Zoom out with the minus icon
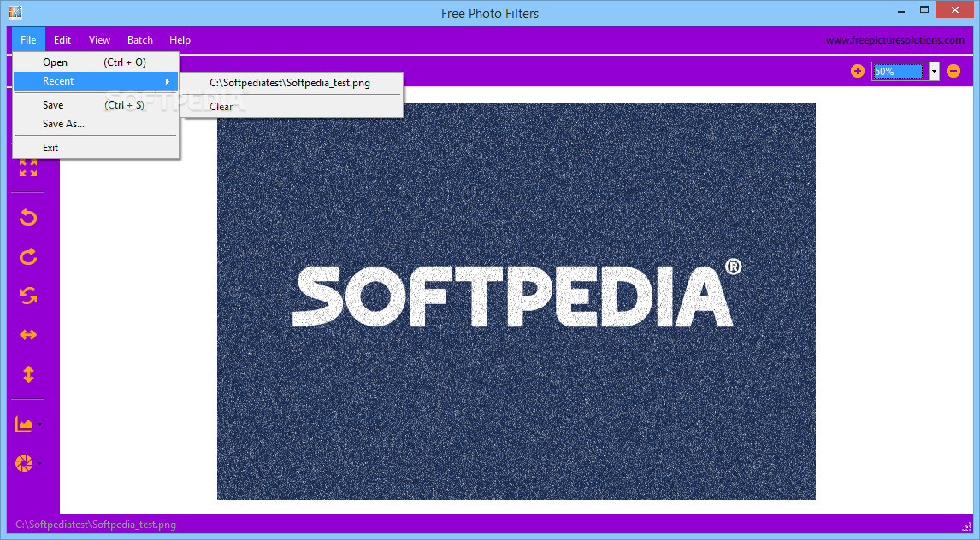980x540 pixels. tap(953, 71)
